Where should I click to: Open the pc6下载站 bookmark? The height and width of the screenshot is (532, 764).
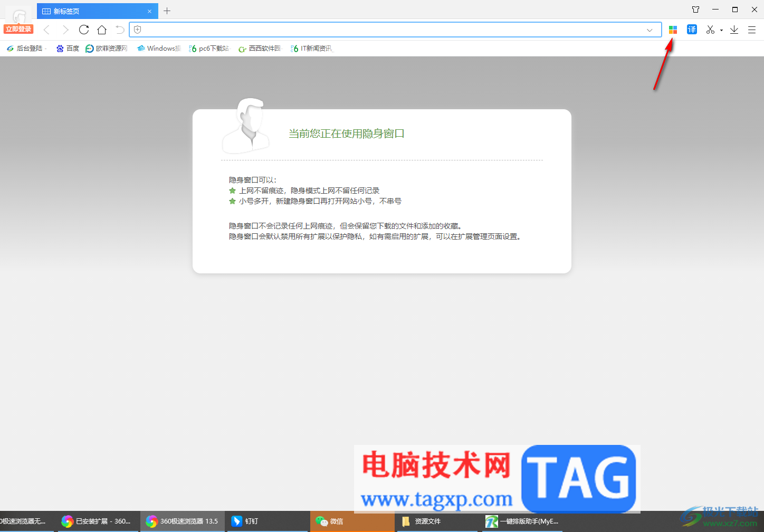[209, 49]
